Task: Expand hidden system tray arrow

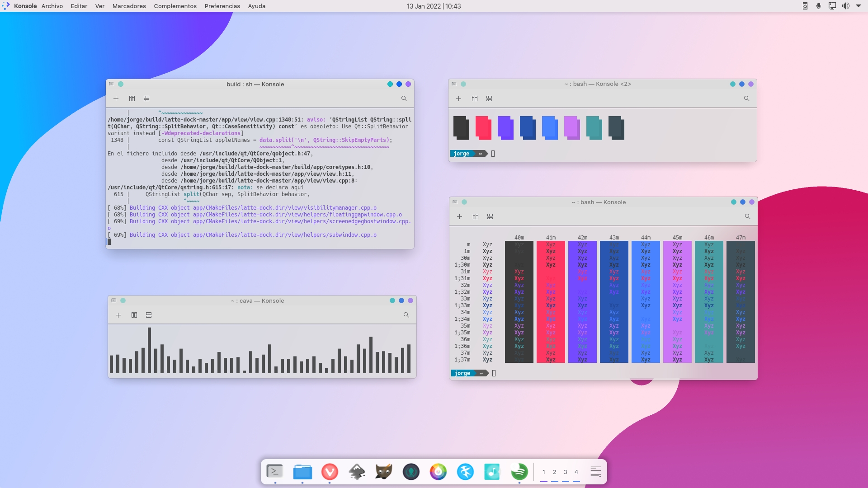Action: [x=859, y=6]
